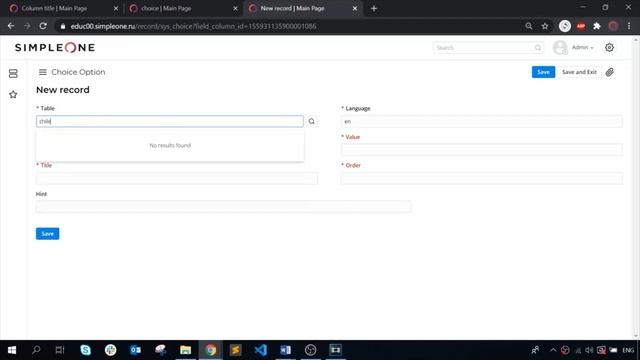Select the New record | Main Page tab
Screen dimensions: 640x360
click(x=292, y=8)
